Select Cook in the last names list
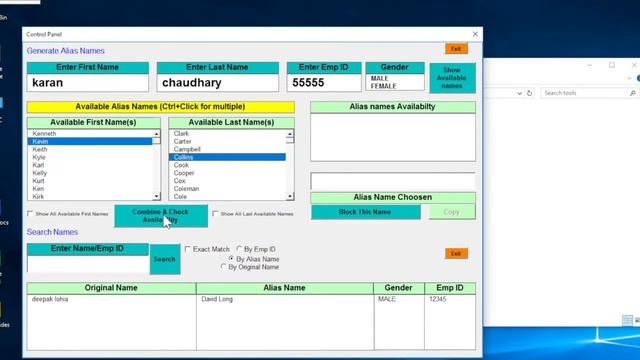This screenshot has height=360, width=640. [x=227, y=165]
